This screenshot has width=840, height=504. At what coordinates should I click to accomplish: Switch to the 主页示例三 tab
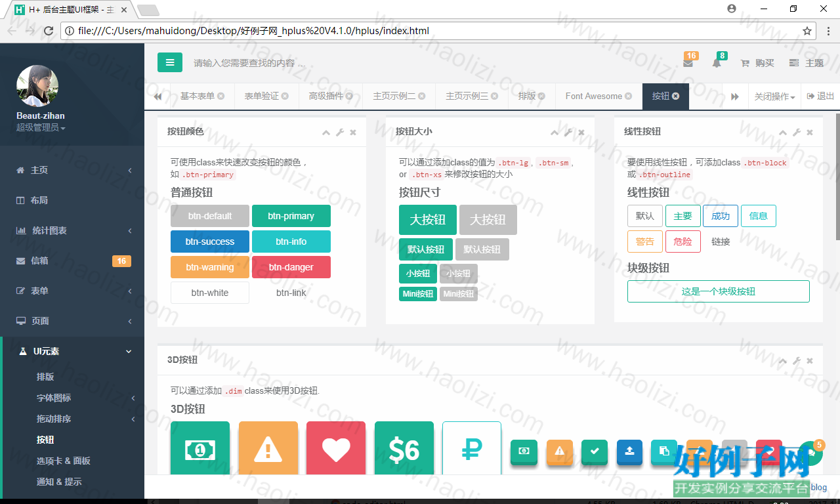click(x=472, y=96)
